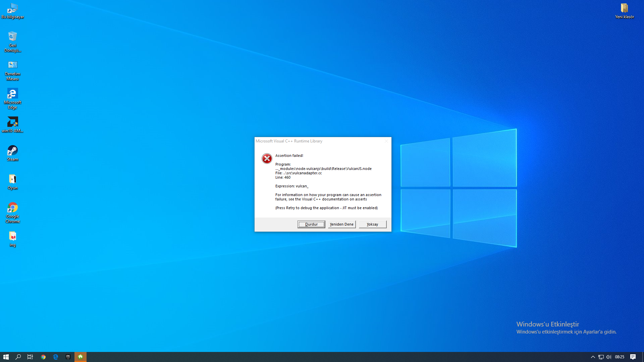Viewport: 644px width, 362px height.
Task: Click the 08:25 taskbar clock
Action: tap(620, 357)
